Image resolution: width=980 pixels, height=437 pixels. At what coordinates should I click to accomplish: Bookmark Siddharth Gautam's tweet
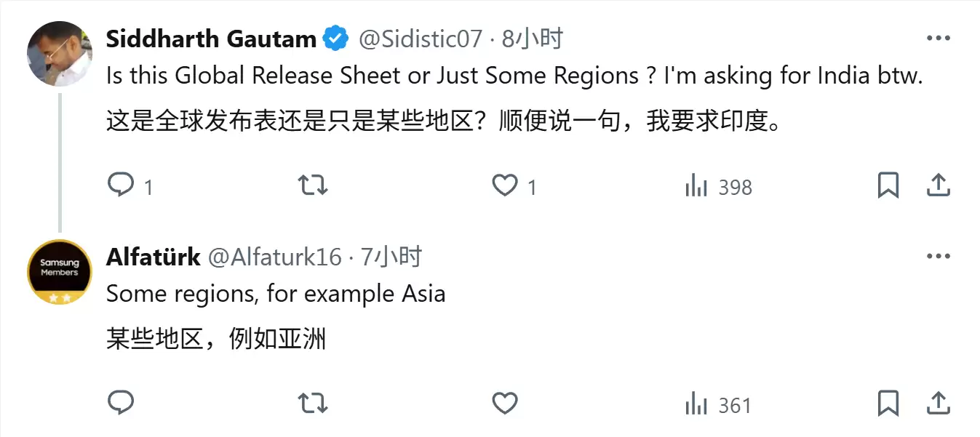pos(887,185)
